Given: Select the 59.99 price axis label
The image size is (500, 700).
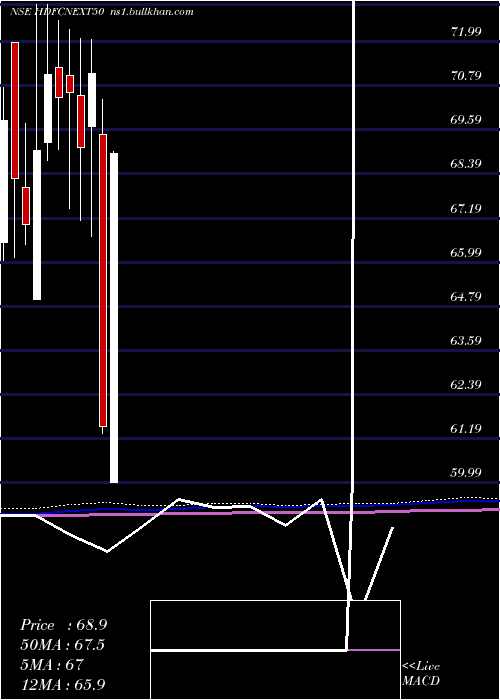Looking at the screenshot, I should pyautogui.click(x=467, y=472).
